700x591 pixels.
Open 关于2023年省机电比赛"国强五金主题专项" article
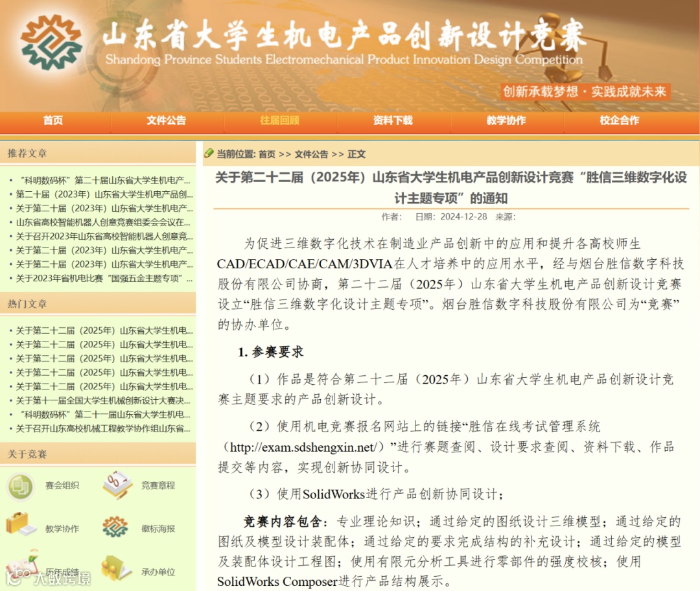(104, 278)
